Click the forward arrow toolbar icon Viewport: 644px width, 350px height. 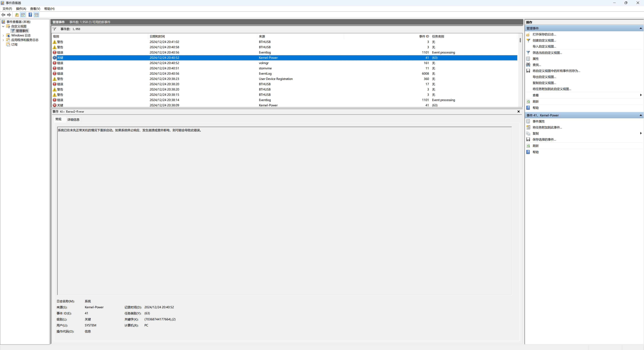click(x=9, y=15)
